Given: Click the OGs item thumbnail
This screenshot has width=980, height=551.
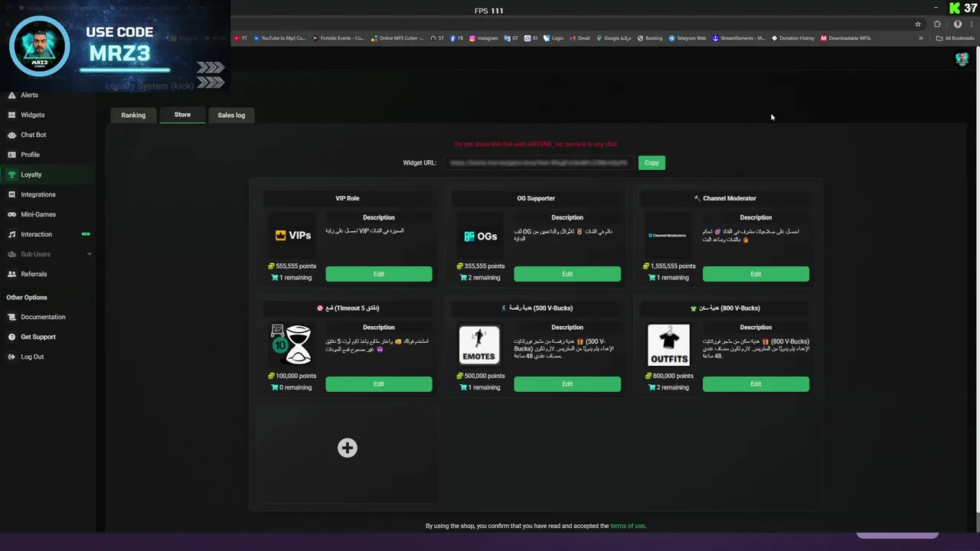Looking at the screenshot, I should coord(481,236).
